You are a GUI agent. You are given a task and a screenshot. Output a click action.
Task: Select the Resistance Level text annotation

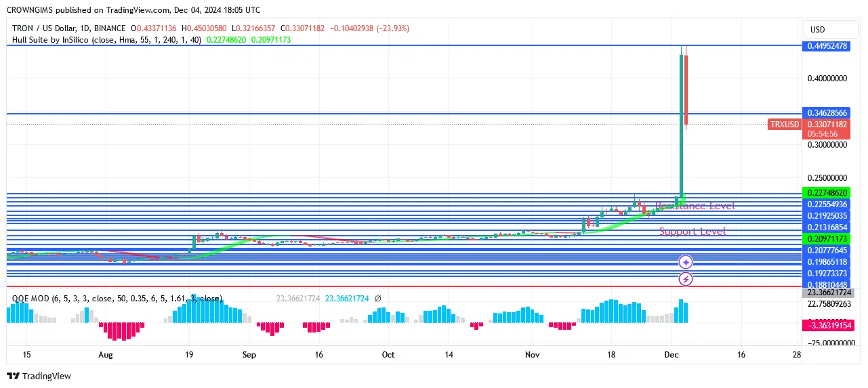pos(695,206)
